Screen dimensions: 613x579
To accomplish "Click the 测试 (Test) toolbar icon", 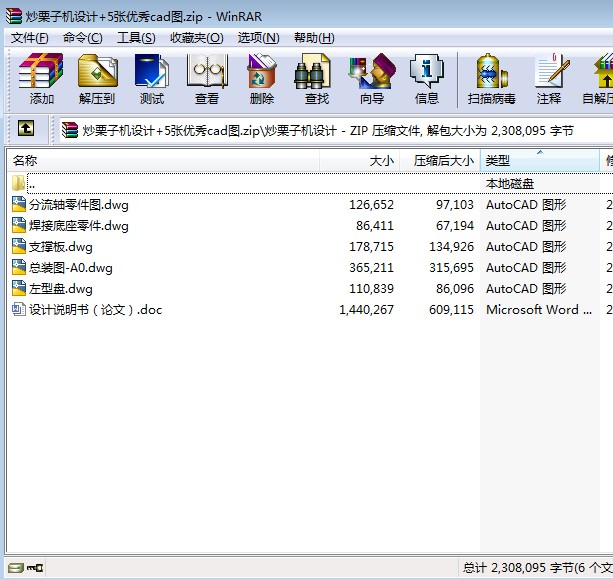I will click(152, 71).
